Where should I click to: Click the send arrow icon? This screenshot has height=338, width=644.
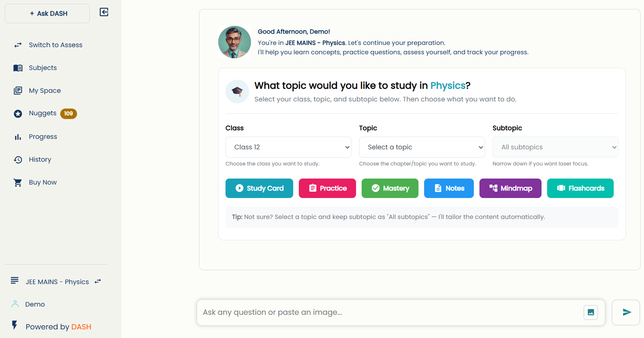[626, 313]
